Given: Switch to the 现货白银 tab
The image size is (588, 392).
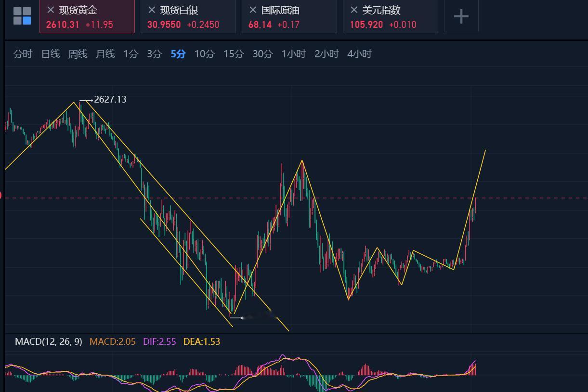Looking at the screenshot, I should tap(188, 16).
